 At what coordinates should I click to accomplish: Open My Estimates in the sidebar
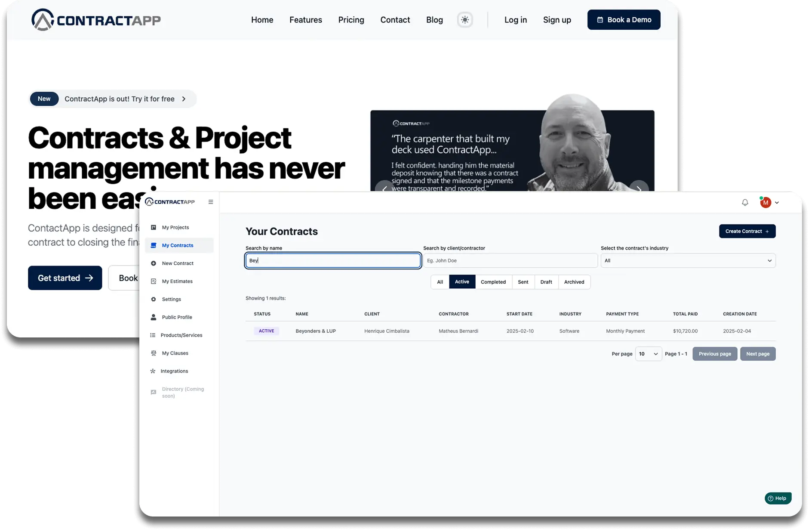tap(179, 281)
